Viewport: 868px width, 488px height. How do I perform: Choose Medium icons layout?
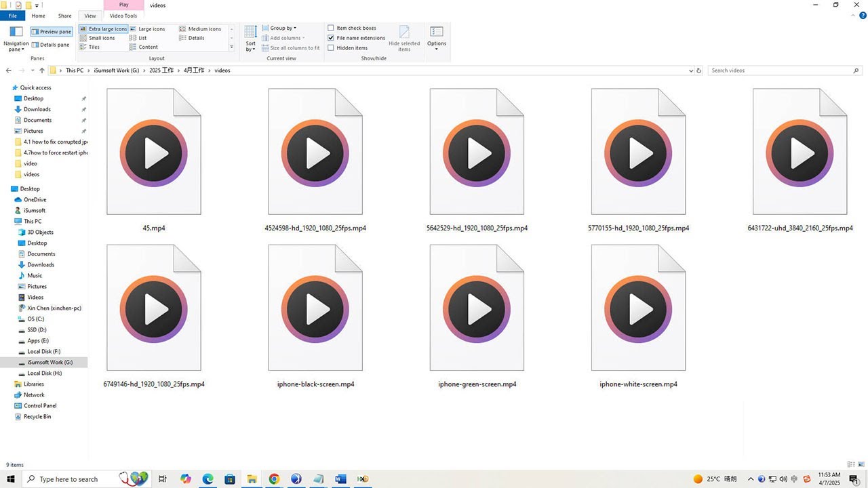tap(200, 29)
